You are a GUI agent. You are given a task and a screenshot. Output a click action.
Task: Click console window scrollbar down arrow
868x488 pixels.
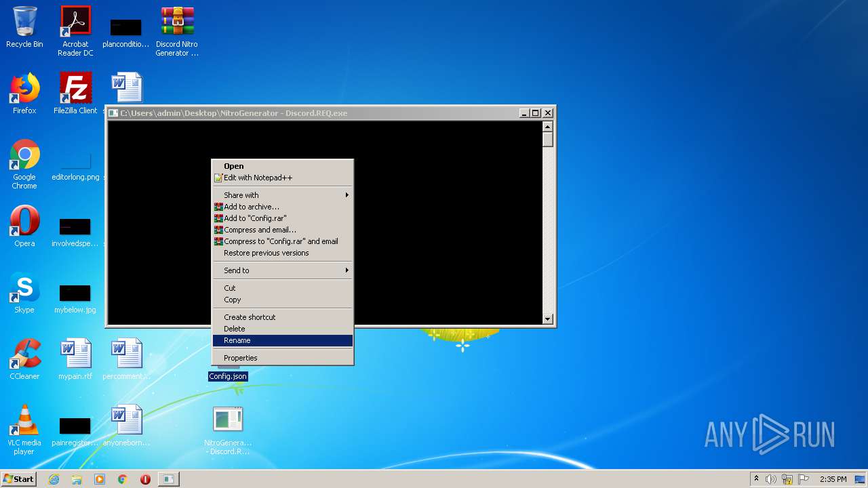click(548, 319)
